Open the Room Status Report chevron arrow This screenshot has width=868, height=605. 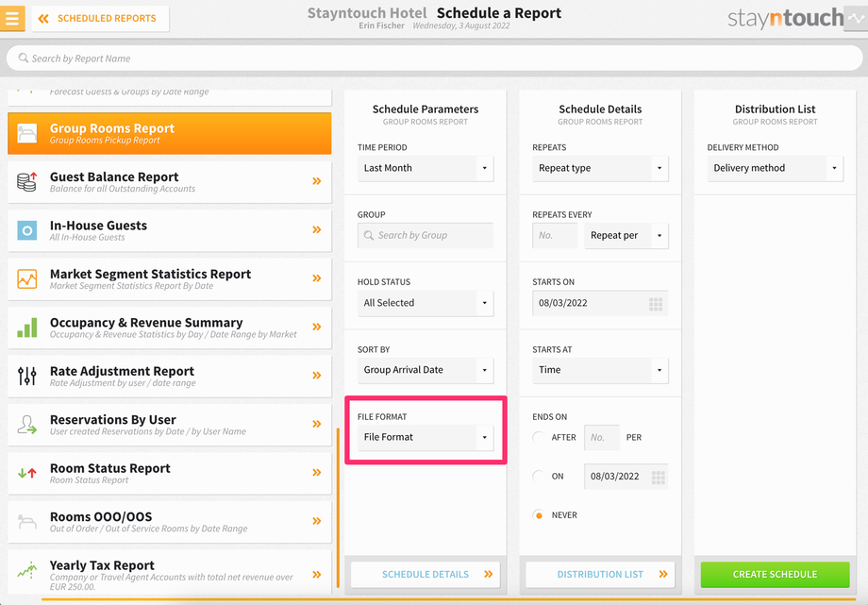pos(317,473)
